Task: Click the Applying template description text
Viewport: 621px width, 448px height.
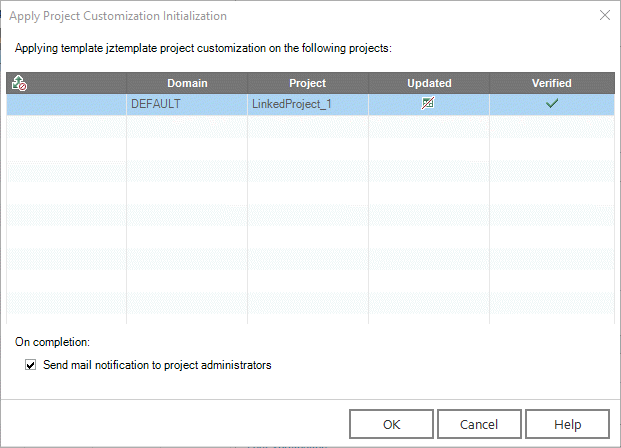Action: click(203, 48)
